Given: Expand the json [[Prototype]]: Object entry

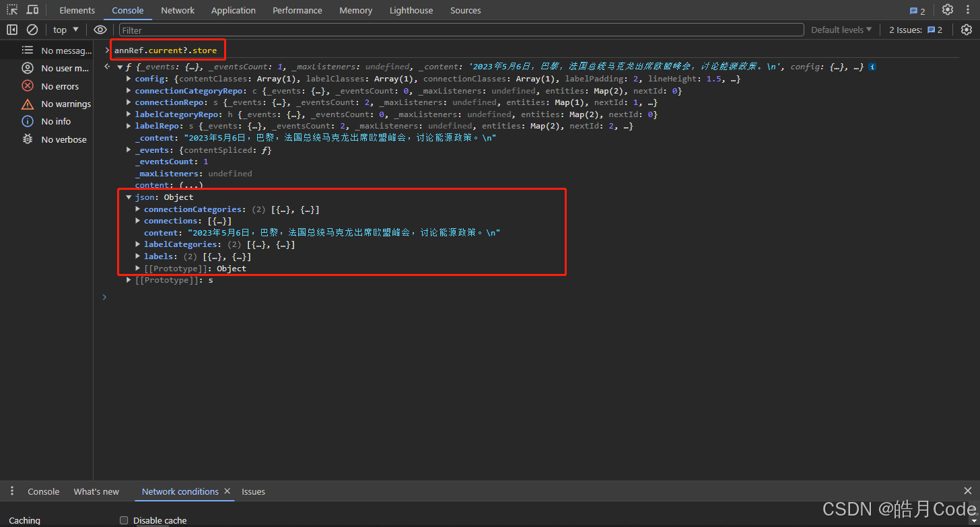Looking at the screenshot, I should click(x=138, y=268).
